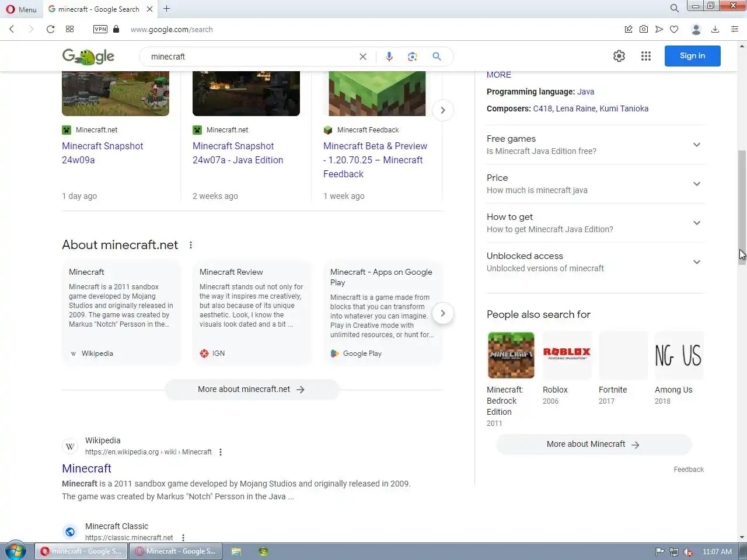Viewport: 747px width, 560px height.
Task: Open Minecraft Classic result three-dot menu
Action: 183,538
